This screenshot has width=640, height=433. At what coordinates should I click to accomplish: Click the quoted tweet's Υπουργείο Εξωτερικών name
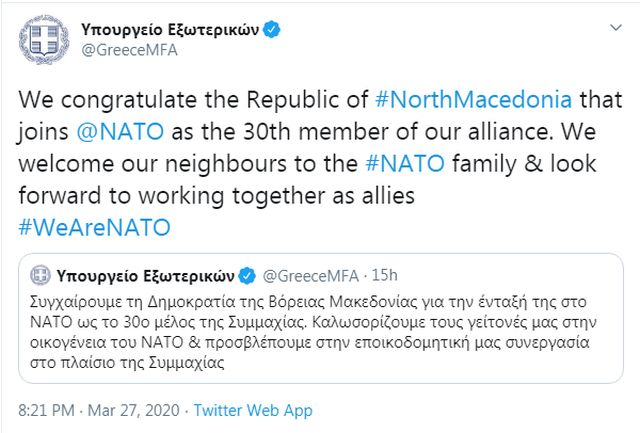click(145, 274)
